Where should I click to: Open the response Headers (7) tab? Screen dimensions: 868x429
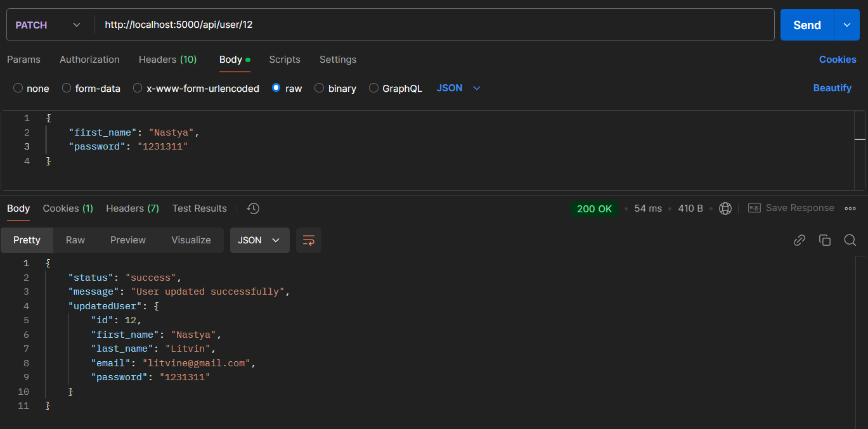[x=133, y=208]
